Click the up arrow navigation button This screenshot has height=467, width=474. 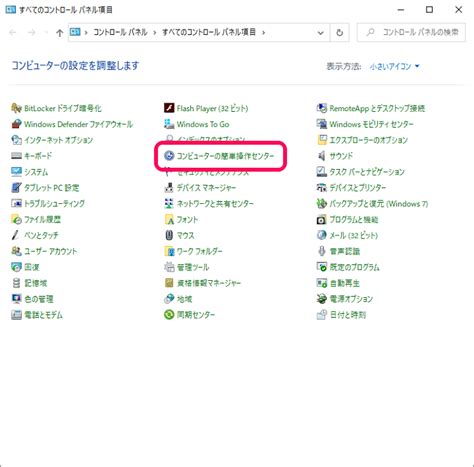(59, 33)
